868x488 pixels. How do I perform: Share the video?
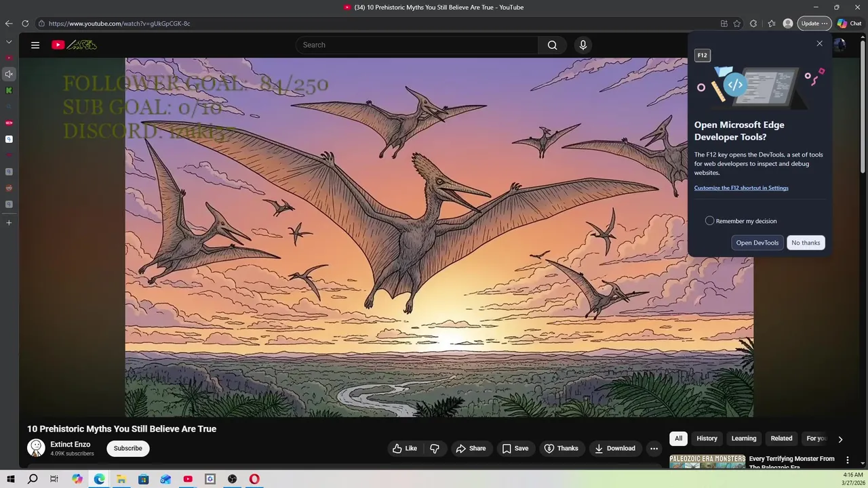[471, 448]
